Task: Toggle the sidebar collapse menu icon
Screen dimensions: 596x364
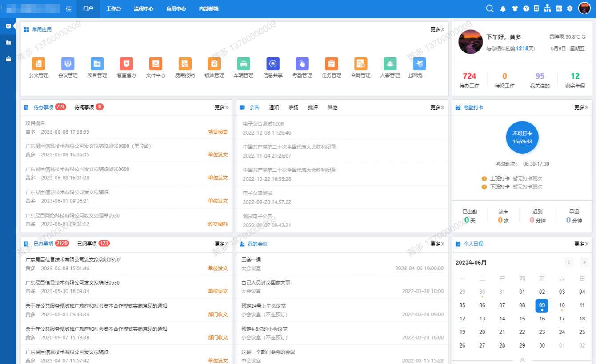Action: pyautogui.click(x=68, y=8)
